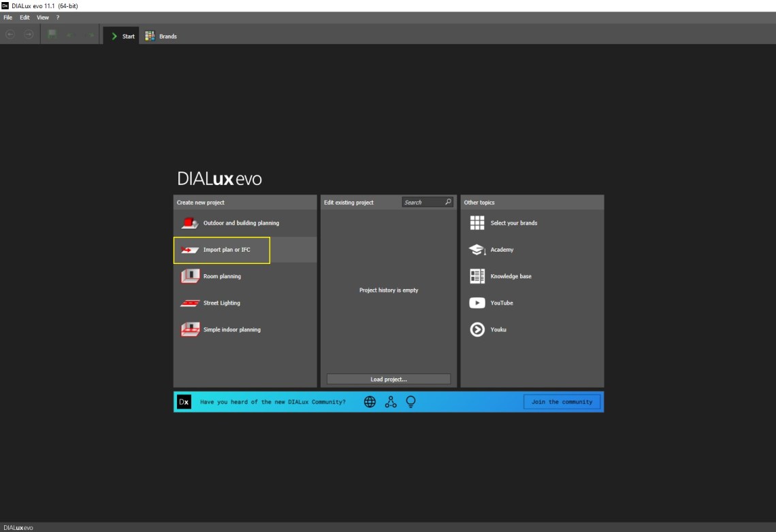
Task: Open the Academy graduation cap icon
Action: pyautogui.click(x=477, y=250)
